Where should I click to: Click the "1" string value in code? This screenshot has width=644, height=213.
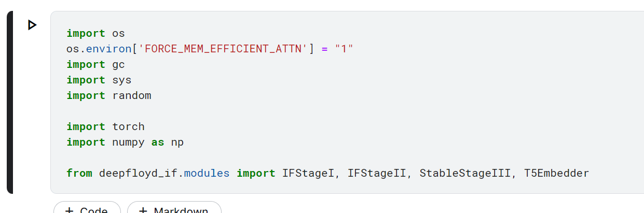344,49
